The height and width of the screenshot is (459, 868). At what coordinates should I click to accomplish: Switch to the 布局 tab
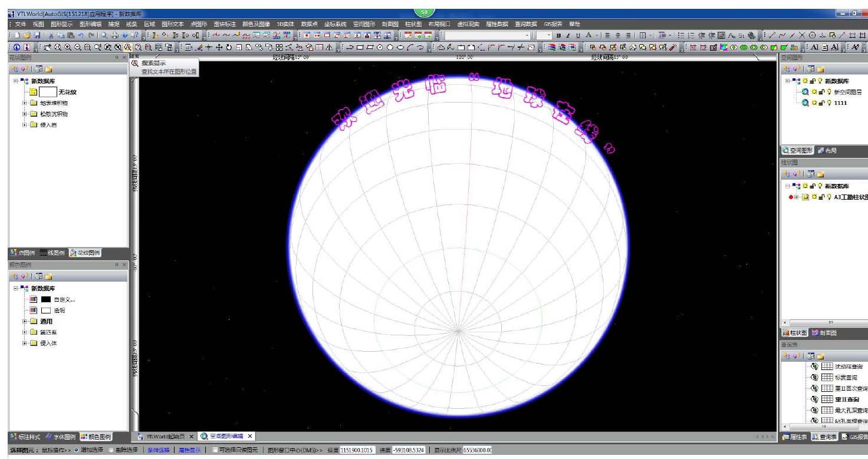pos(827,150)
